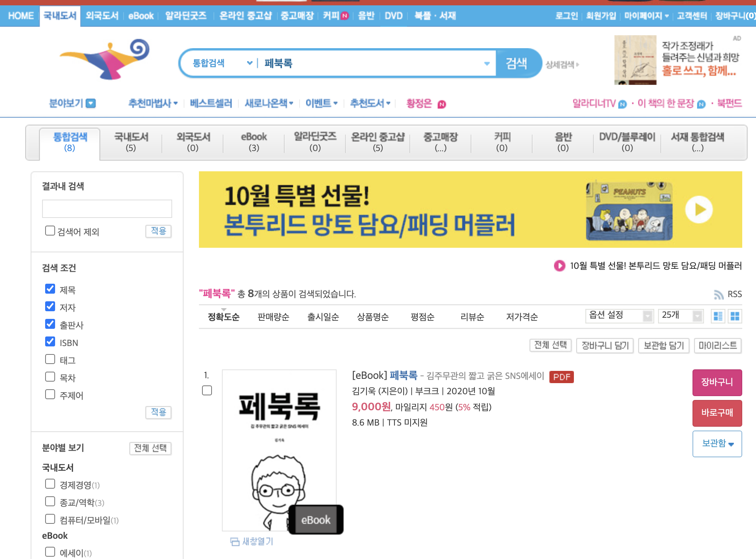Switch to grid view layout icon
Screen dimensions: 756x559
click(x=735, y=316)
